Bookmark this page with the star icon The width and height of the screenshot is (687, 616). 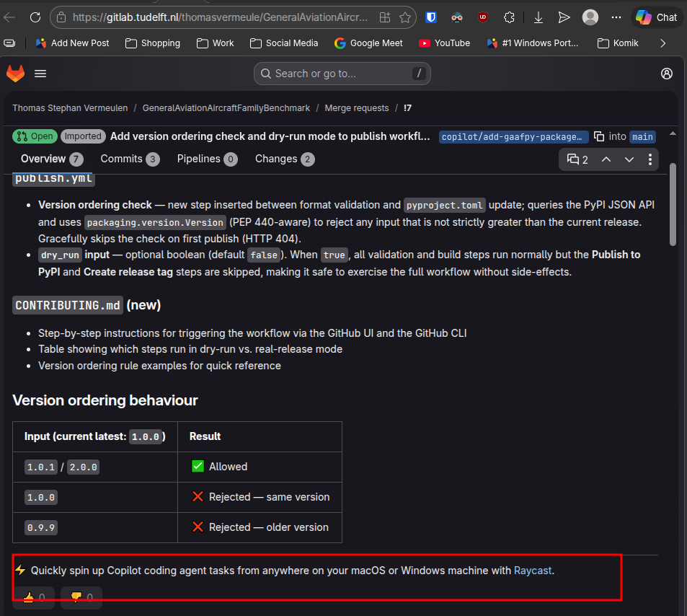pos(405,17)
